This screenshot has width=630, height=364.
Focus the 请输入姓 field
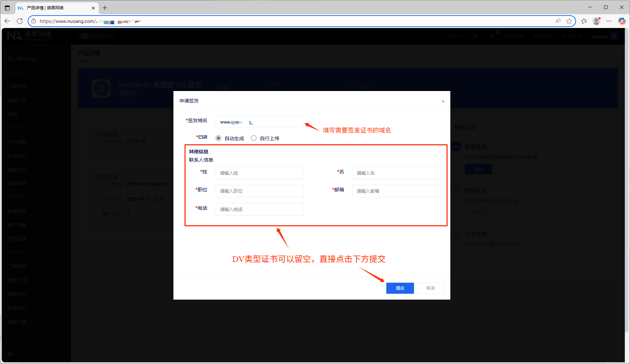click(259, 173)
